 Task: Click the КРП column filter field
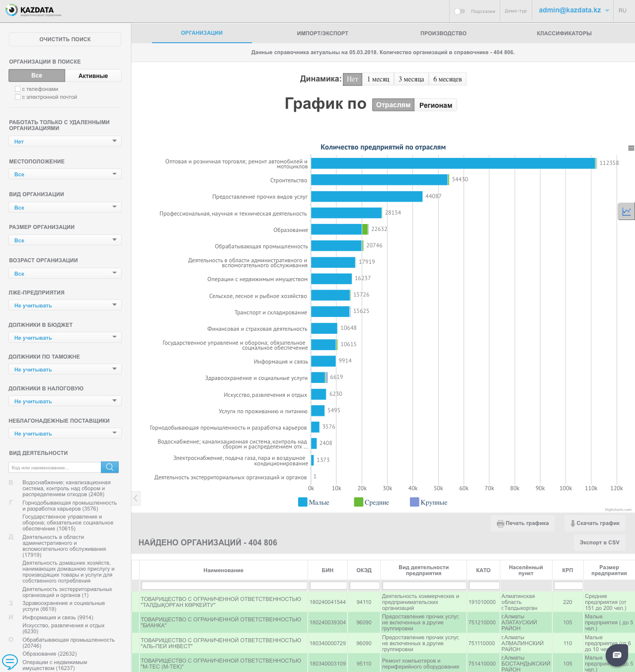568,586
